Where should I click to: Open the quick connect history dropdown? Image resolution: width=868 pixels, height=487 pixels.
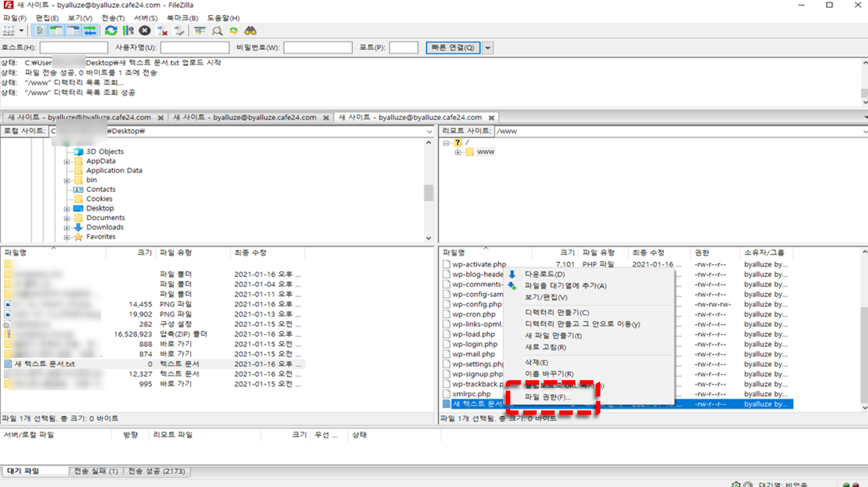coord(488,48)
